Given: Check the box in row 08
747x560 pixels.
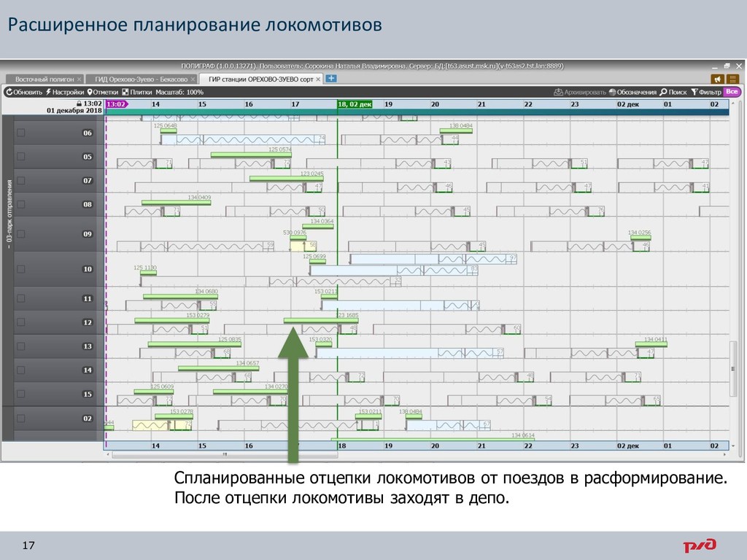Looking at the screenshot, I should pyautogui.click(x=21, y=204).
